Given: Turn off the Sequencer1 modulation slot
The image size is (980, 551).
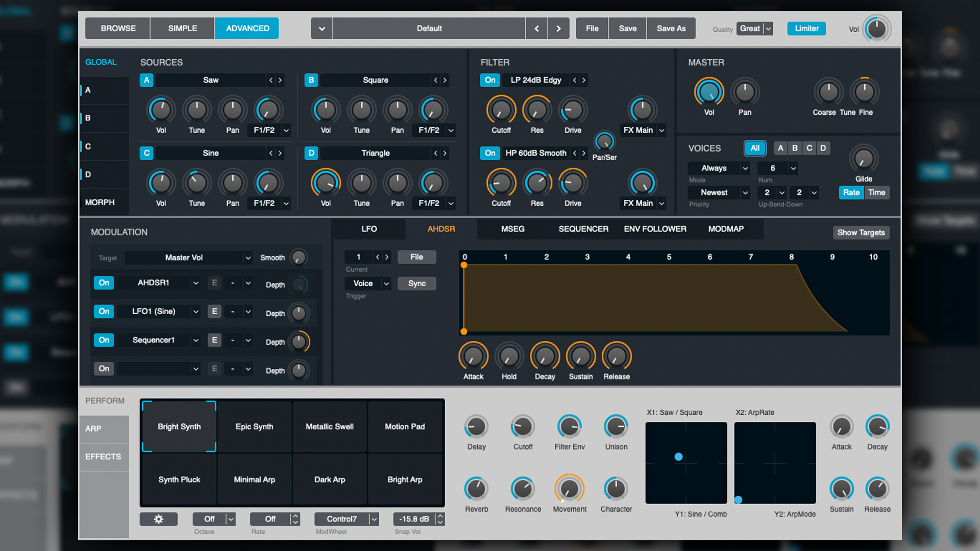Looking at the screenshot, I should point(104,340).
